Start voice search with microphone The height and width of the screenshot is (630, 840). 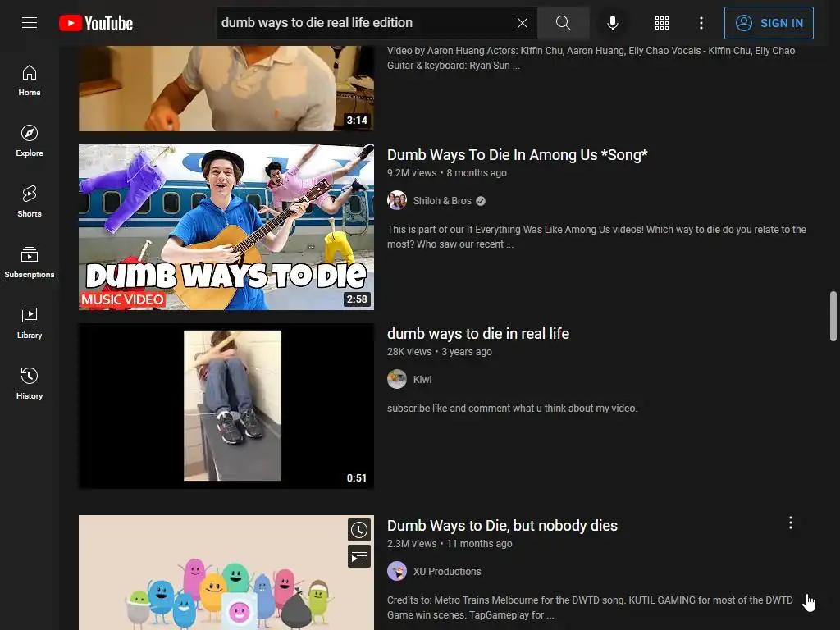point(613,23)
